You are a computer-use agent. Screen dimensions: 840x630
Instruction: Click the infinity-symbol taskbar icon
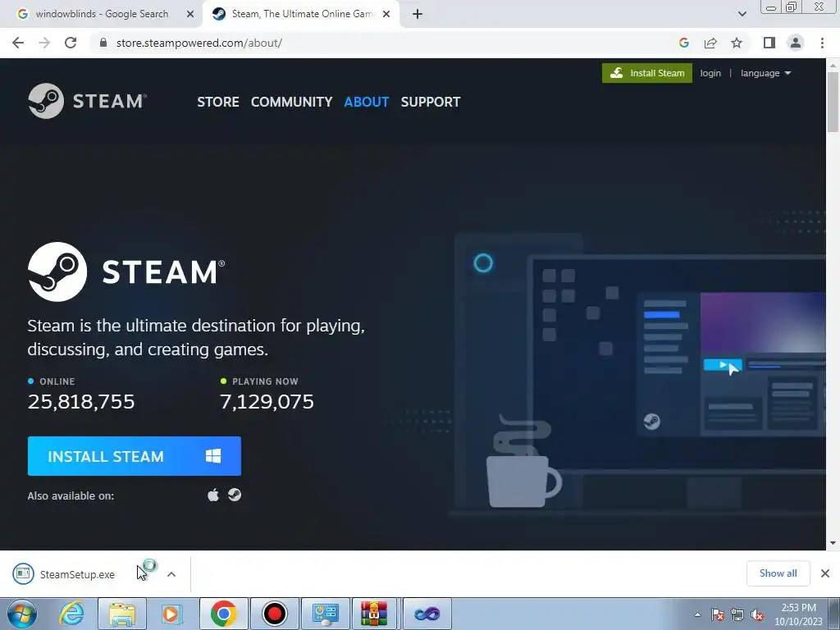427,614
